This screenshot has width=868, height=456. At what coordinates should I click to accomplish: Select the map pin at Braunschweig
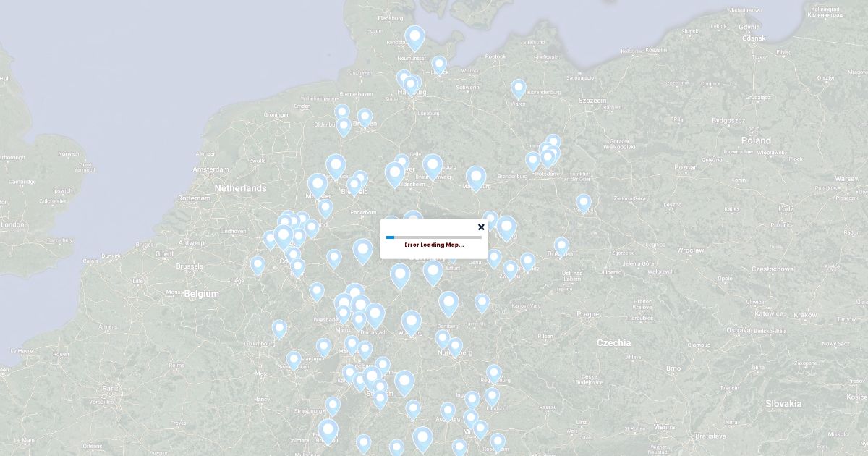click(x=433, y=167)
